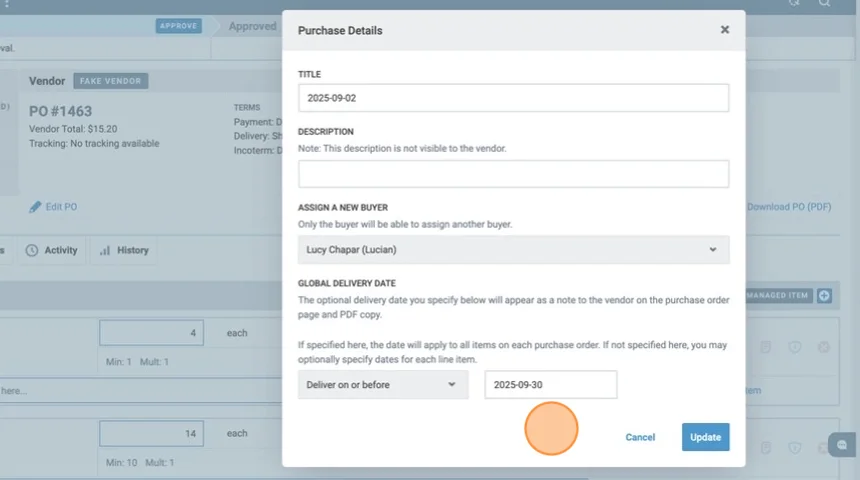This screenshot has width=860, height=480.
Task: Click the chat support bubble icon
Action: pos(842,445)
